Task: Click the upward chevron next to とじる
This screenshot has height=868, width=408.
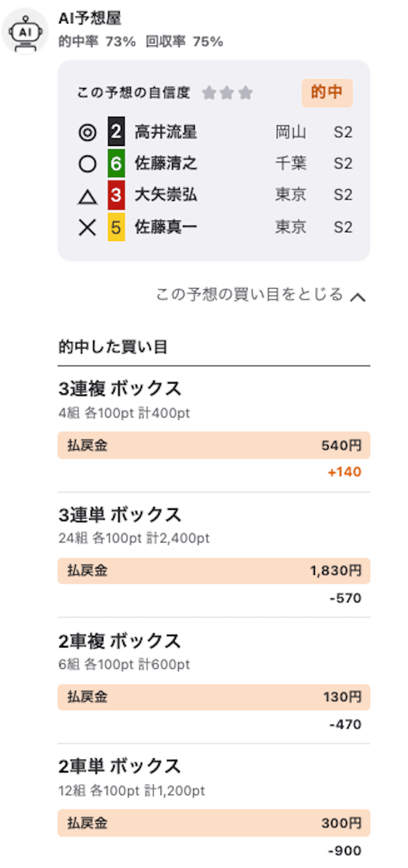Action: tap(358, 296)
